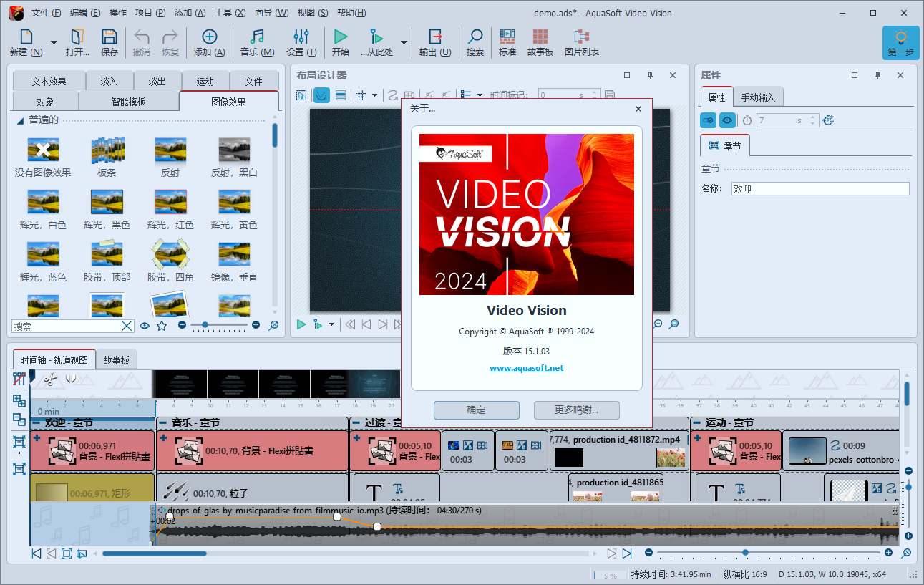Click the 新建 (New) toolbar icon
The height and width of the screenshot is (585, 924).
coord(26,37)
